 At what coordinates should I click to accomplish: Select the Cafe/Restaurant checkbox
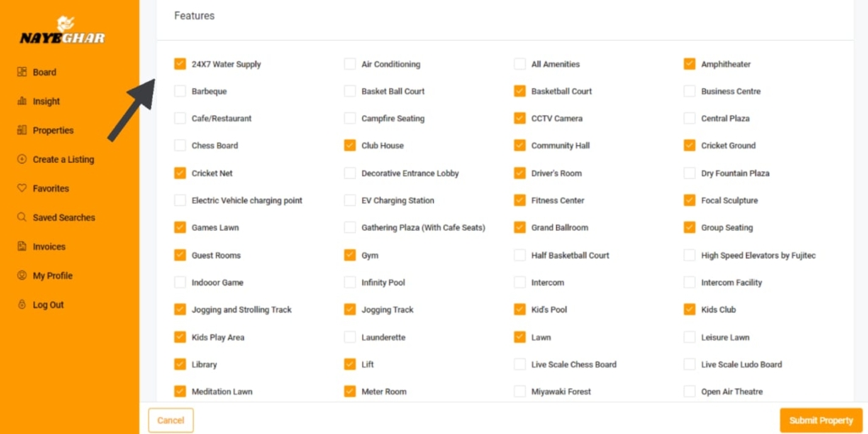180,118
